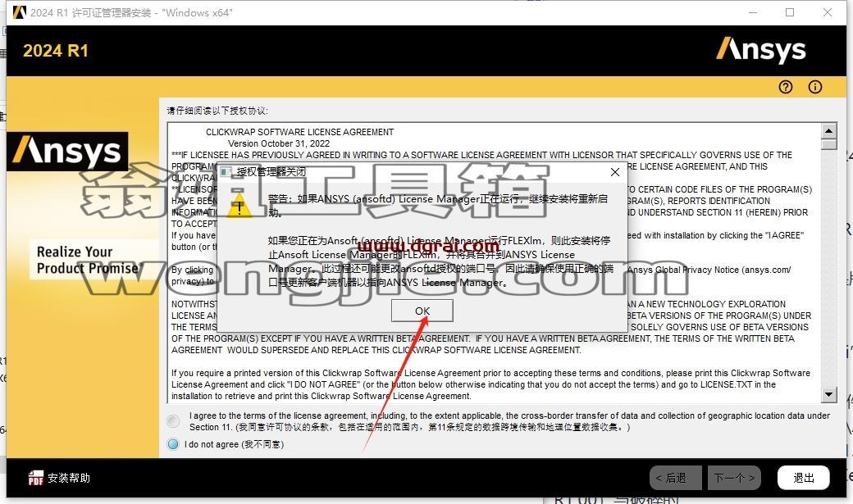Open the info circle icon

[x=815, y=87]
